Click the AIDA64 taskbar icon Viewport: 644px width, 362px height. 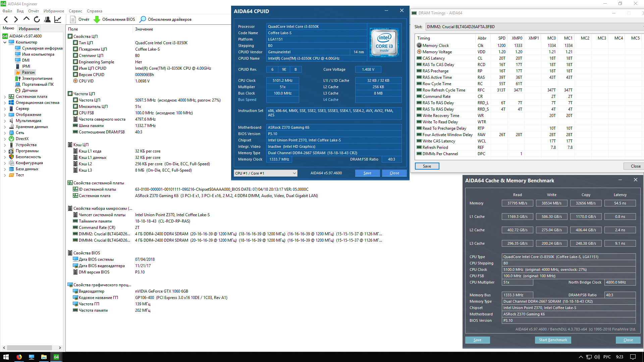tap(56, 357)
